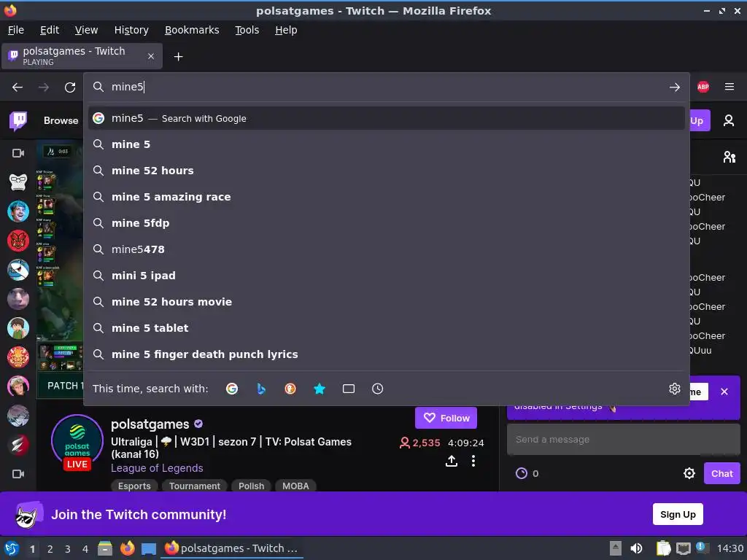Open the View menu
This screenshot has width=747, height=560.
pyautogui.click(x=86, y=30)
